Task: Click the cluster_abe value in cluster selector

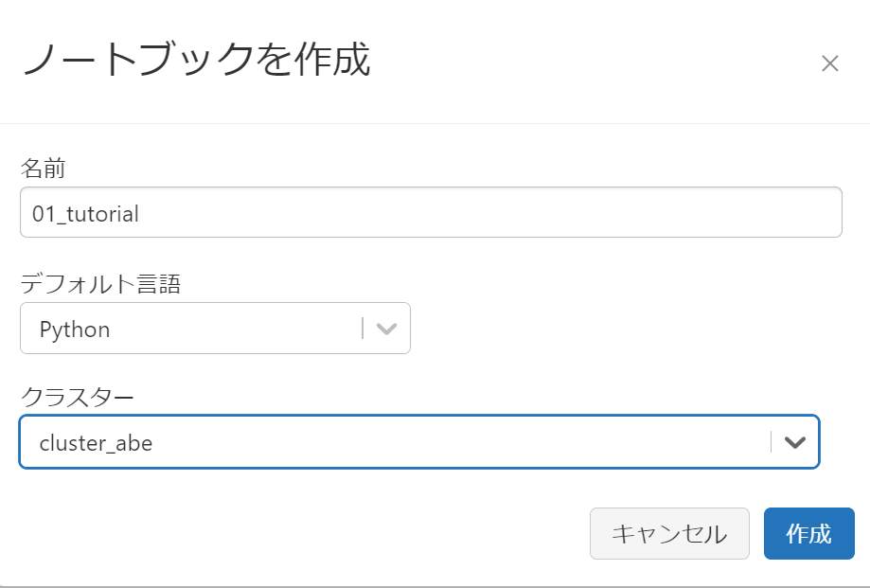Action: click(x=96, y=442)
